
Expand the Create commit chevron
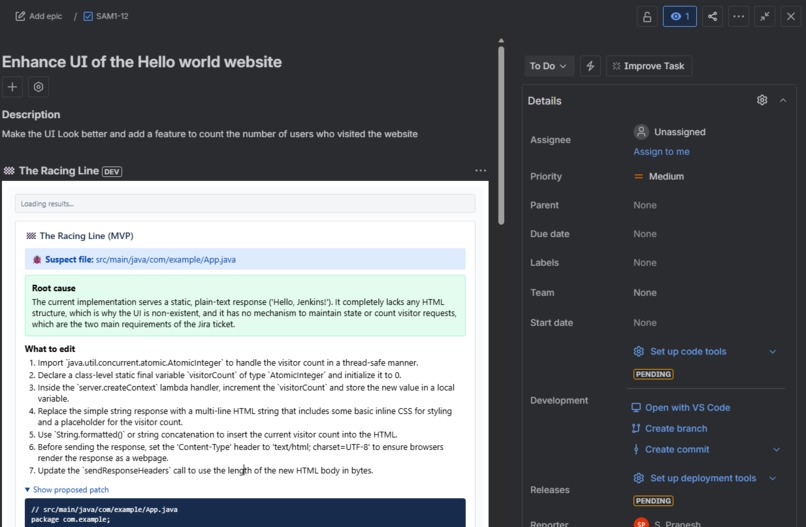(776, 449)
